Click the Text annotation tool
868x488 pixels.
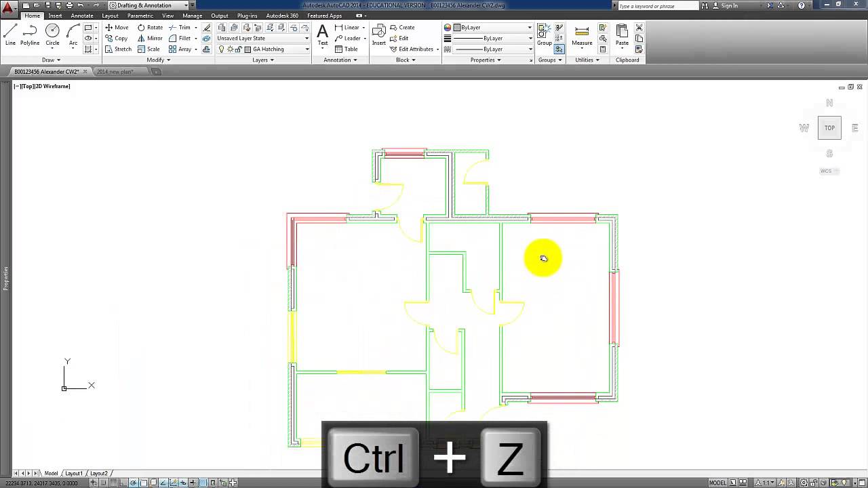click(x=323, y=35)
